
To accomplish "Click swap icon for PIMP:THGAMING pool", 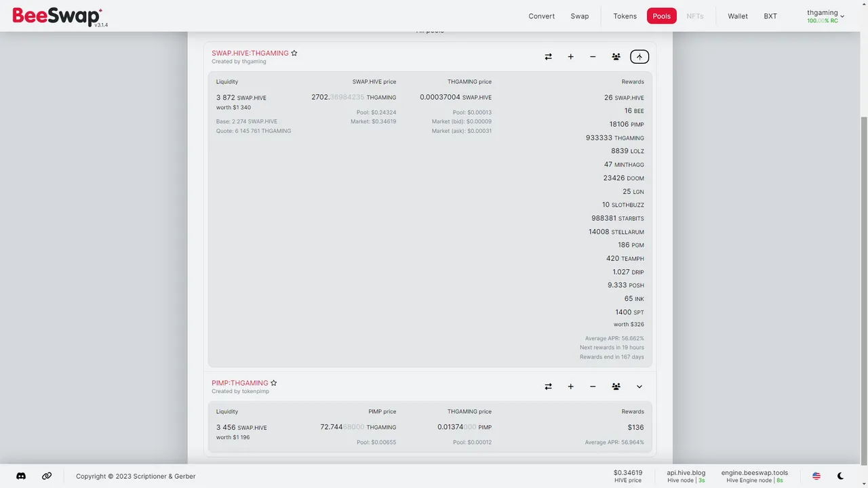I will click(549, 386).
